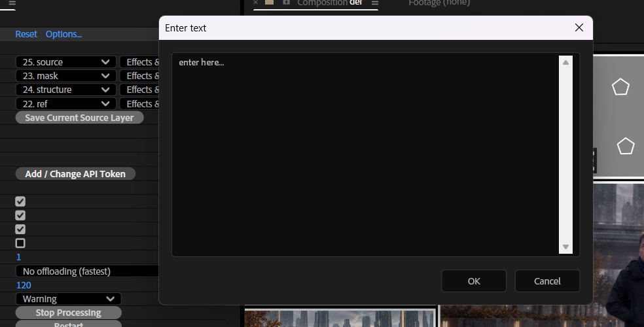
Task: Click Save Current Source Layer button
Action: tap(79, 118)
